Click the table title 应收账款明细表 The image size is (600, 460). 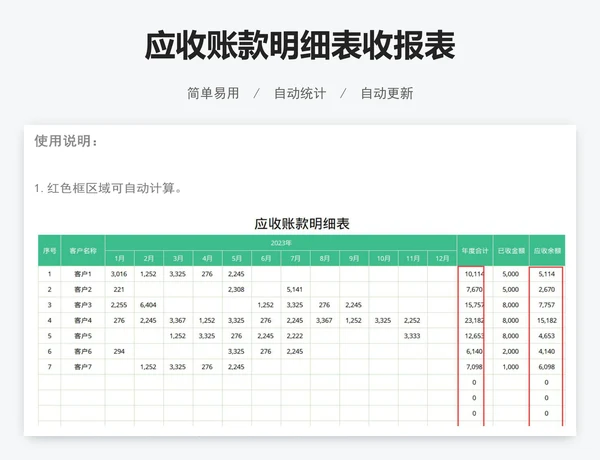pos(302,223)
